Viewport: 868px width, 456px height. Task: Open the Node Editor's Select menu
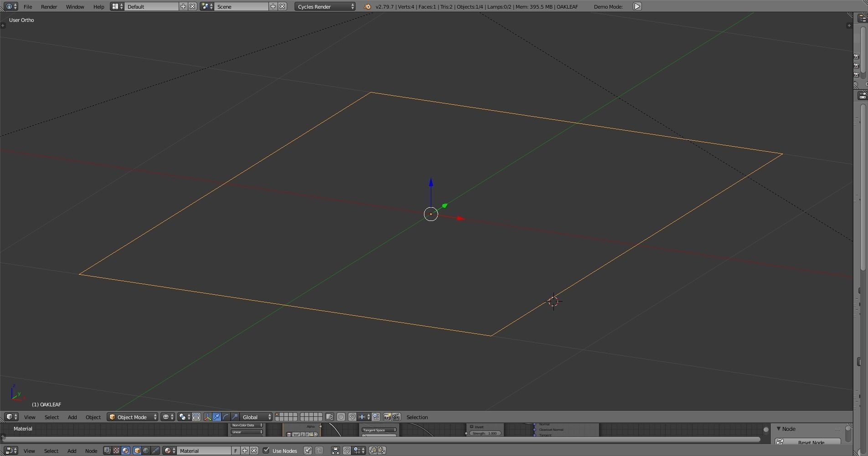[51, 451]
